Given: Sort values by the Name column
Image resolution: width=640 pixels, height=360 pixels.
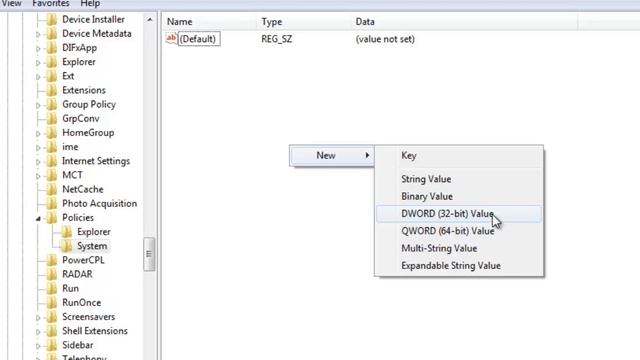Looking at the screenshot, I should (210, 22).
